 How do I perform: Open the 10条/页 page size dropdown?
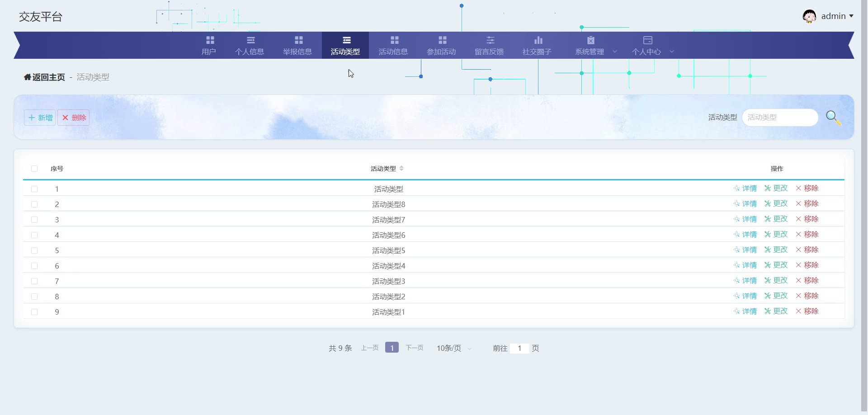tap(454, 348)
